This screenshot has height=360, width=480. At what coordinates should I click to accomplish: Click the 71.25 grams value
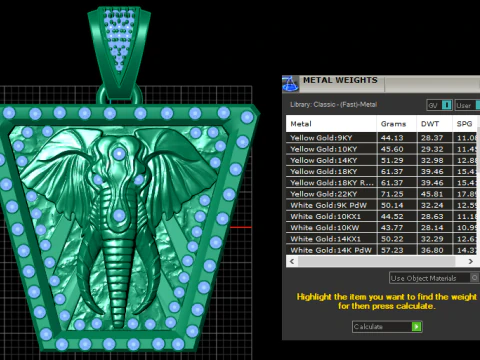tap(392, 194)
